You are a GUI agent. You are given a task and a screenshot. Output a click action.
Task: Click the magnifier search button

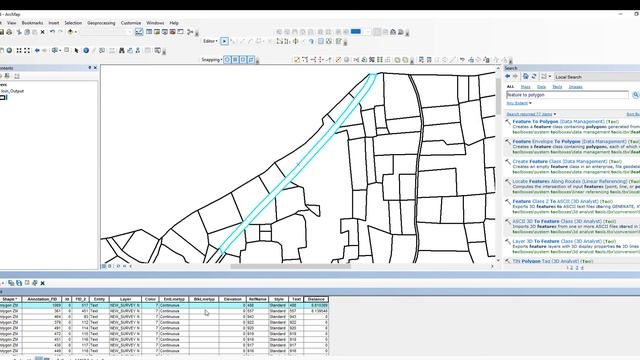[636, 95]
